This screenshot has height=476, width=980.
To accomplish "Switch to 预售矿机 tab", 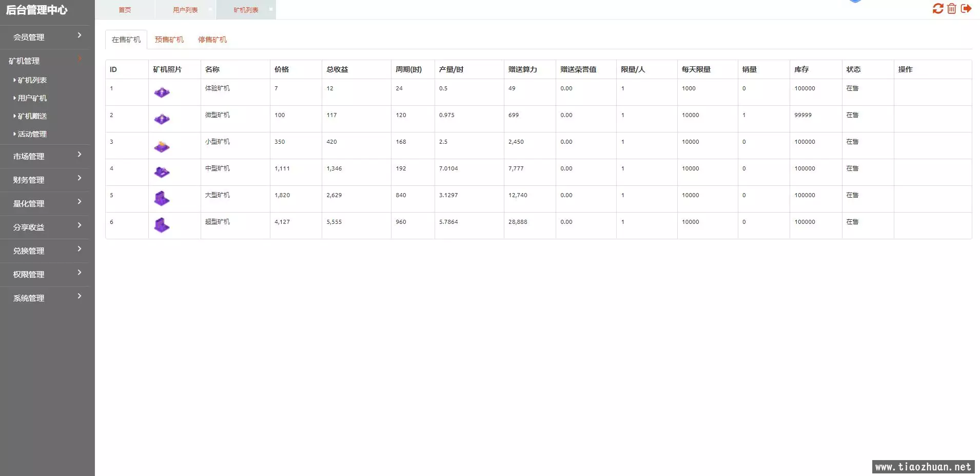I will tap(169, 40).
